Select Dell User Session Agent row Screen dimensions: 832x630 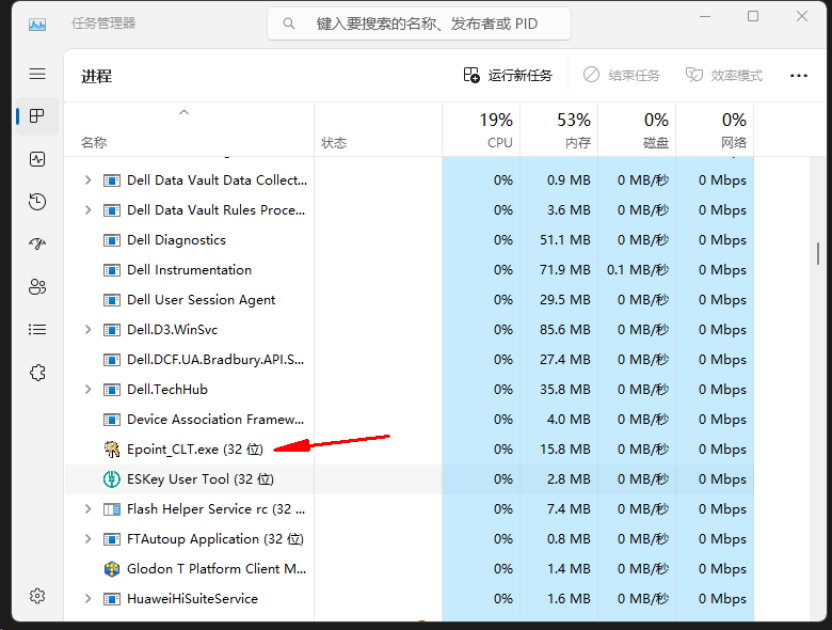click(x=409, y=300)
